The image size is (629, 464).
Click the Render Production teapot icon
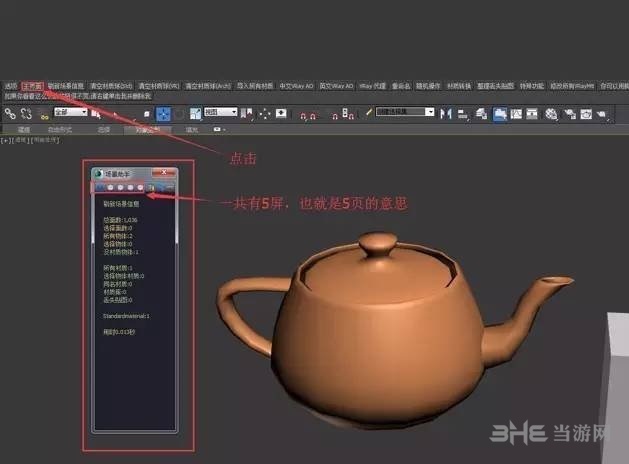click(601, 115)
